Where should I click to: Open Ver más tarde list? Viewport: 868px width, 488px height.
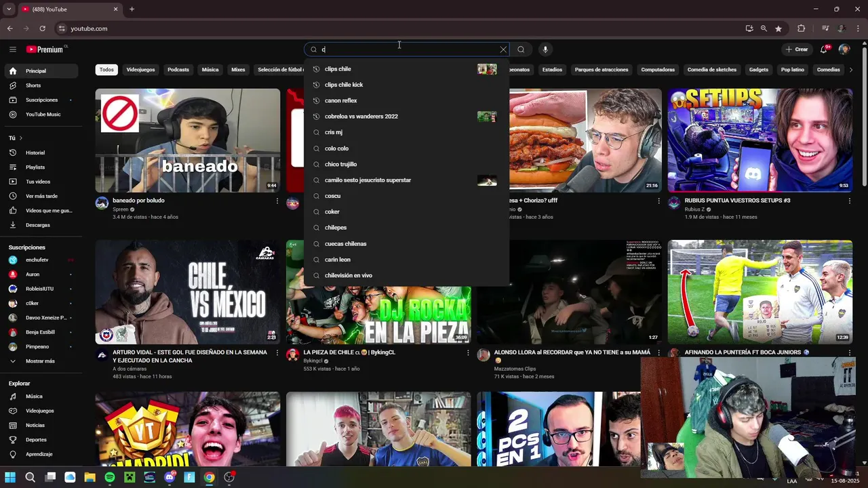41,196
